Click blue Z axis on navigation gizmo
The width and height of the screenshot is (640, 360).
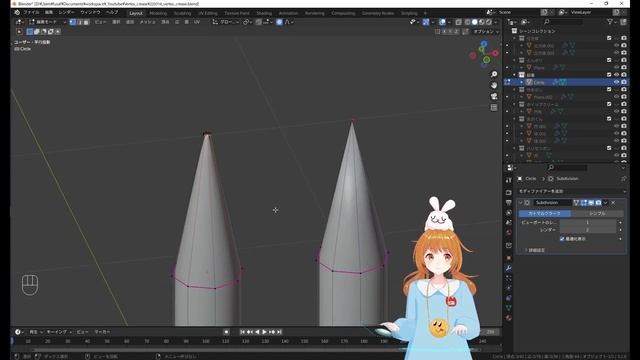pyautogui.click(x=484, y=44)
